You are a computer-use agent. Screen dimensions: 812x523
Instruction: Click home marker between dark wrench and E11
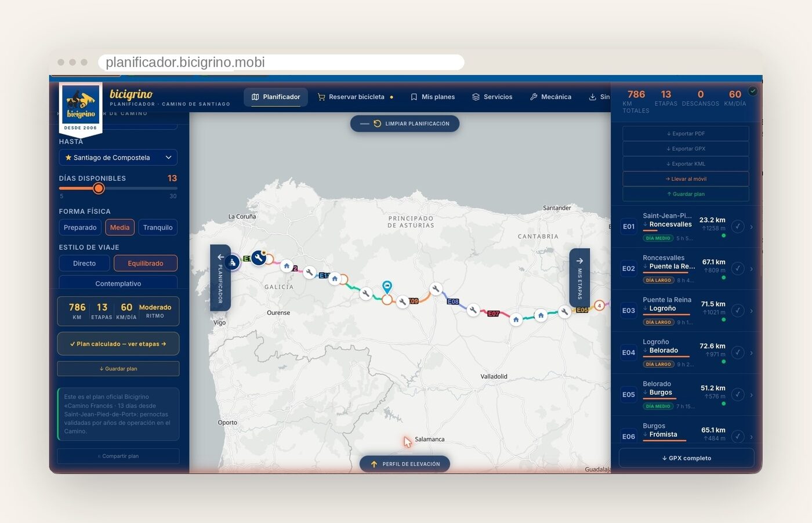click(287, 266)
